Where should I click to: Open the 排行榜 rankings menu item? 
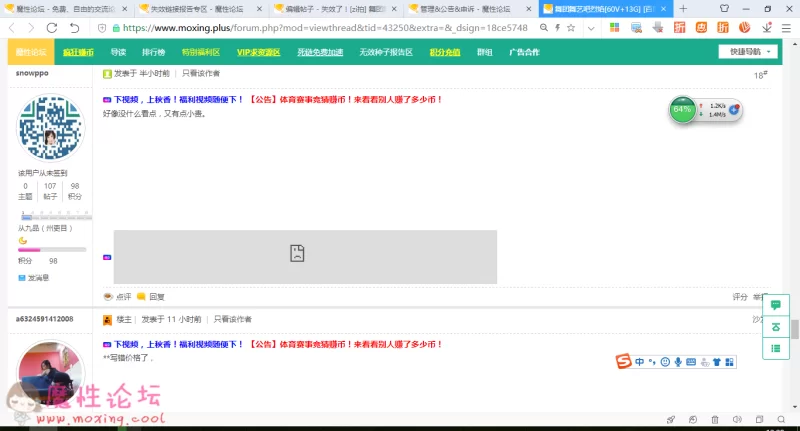(153, 52)
